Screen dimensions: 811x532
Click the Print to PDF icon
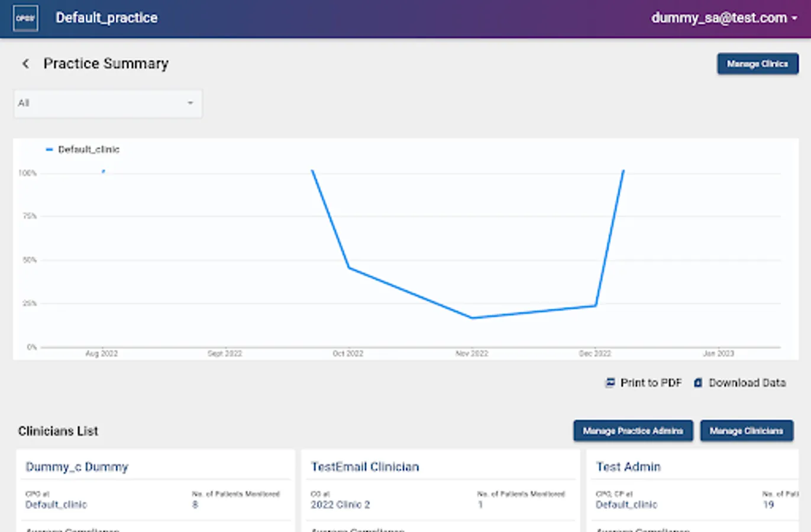tap(610, 383)
